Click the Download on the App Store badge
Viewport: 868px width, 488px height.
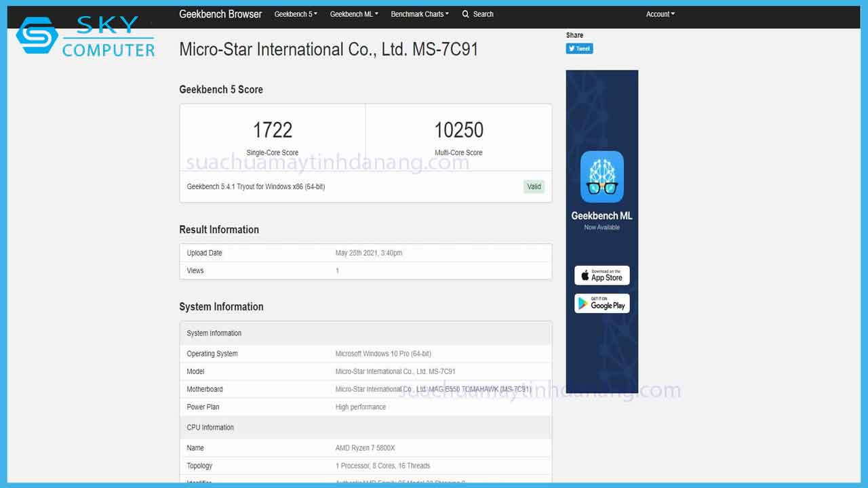pyautogui.click(x=602, y=275)
